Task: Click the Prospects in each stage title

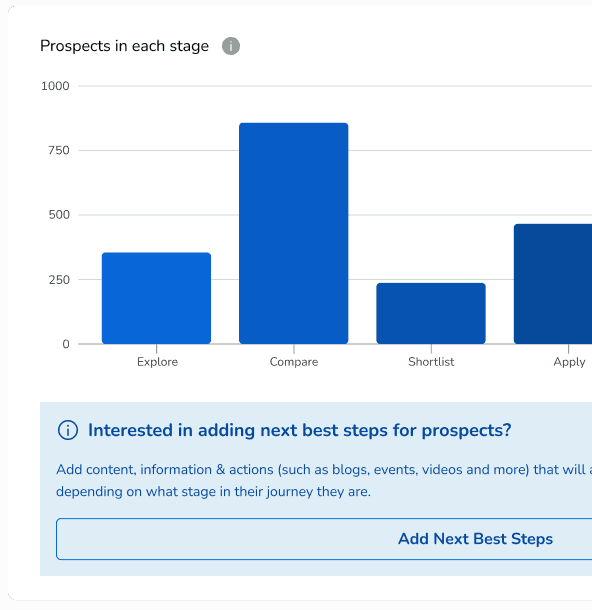Action: pos(124,46)
